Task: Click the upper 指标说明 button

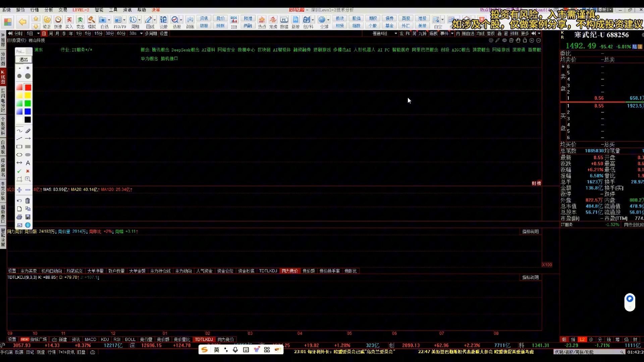Action: [530, 232]
